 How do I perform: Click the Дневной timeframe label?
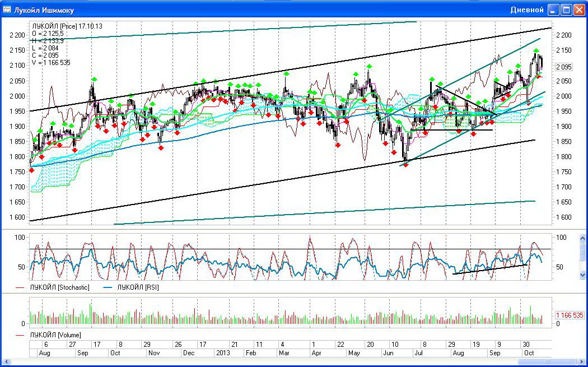527,10
